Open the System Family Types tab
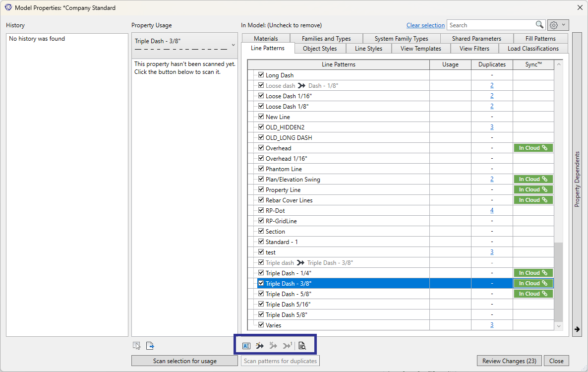 tap(401, 38)
